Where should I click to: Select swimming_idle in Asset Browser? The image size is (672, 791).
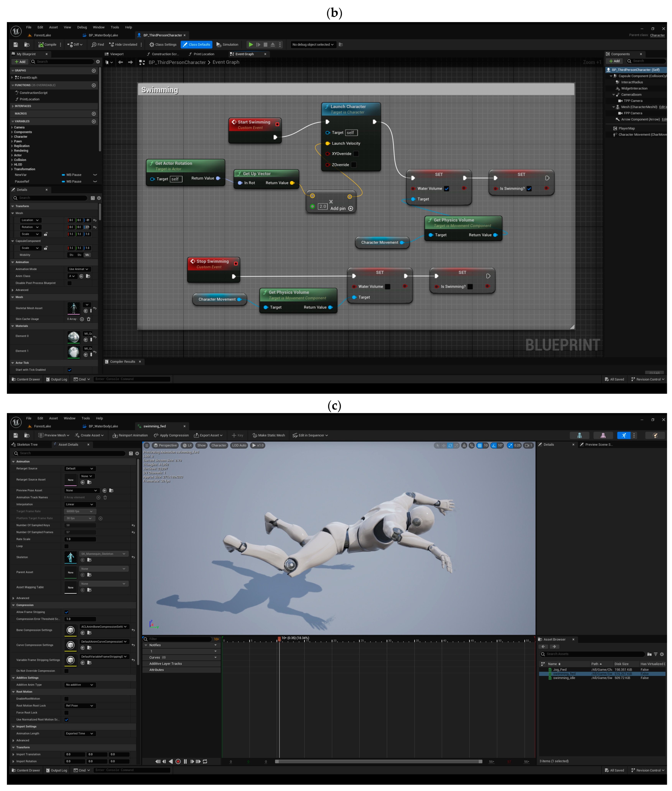coord(564,678)
